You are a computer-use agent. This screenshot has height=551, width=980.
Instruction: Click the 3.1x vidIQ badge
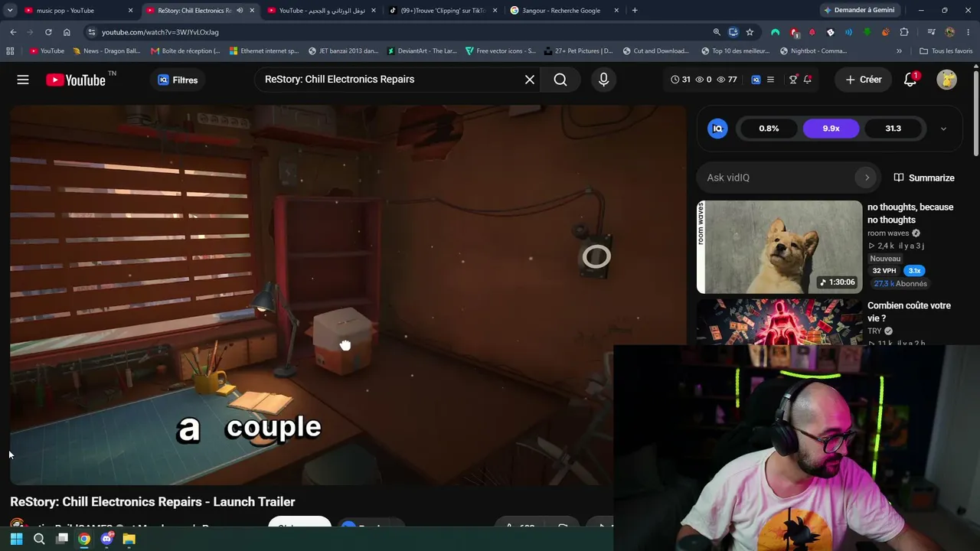[x=914, y=271]
